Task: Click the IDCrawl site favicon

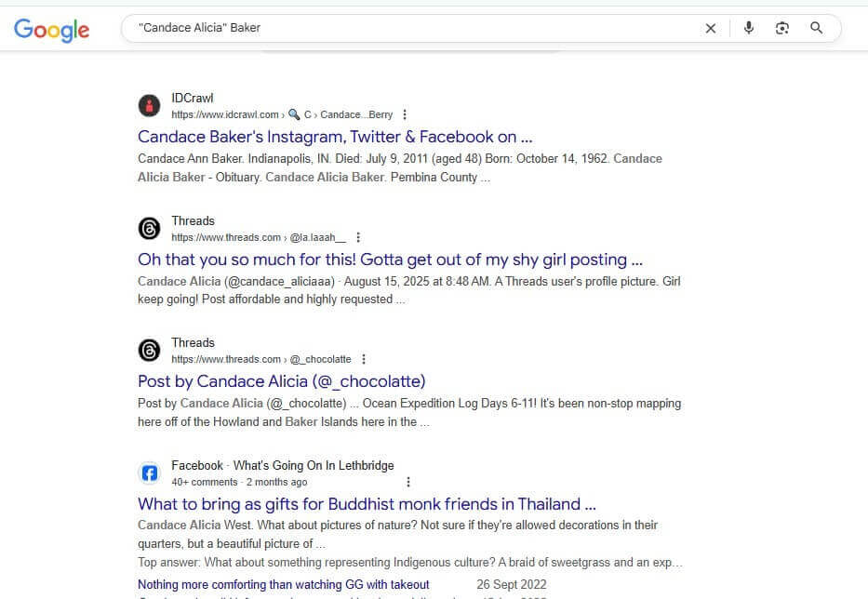Action: pos(149,106)
